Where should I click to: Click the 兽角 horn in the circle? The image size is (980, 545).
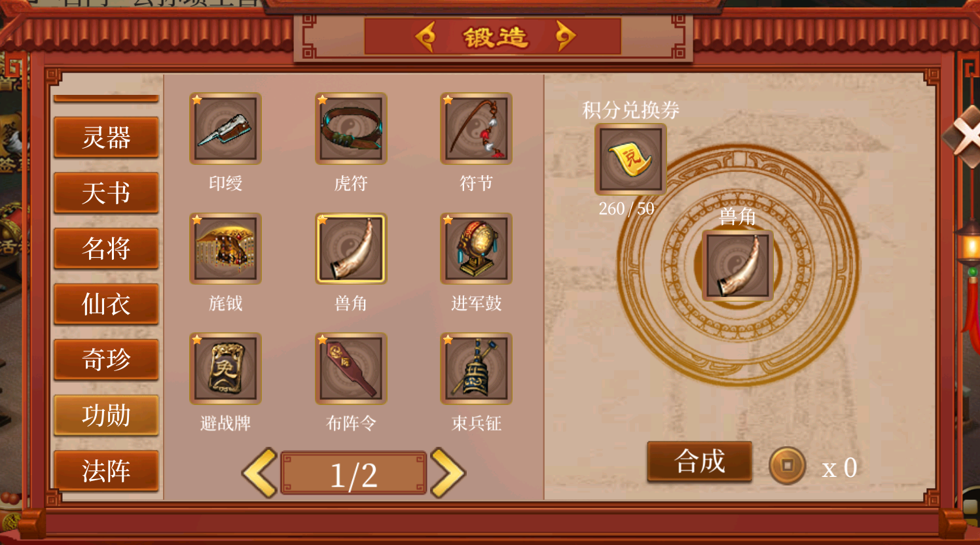point(738,265)
